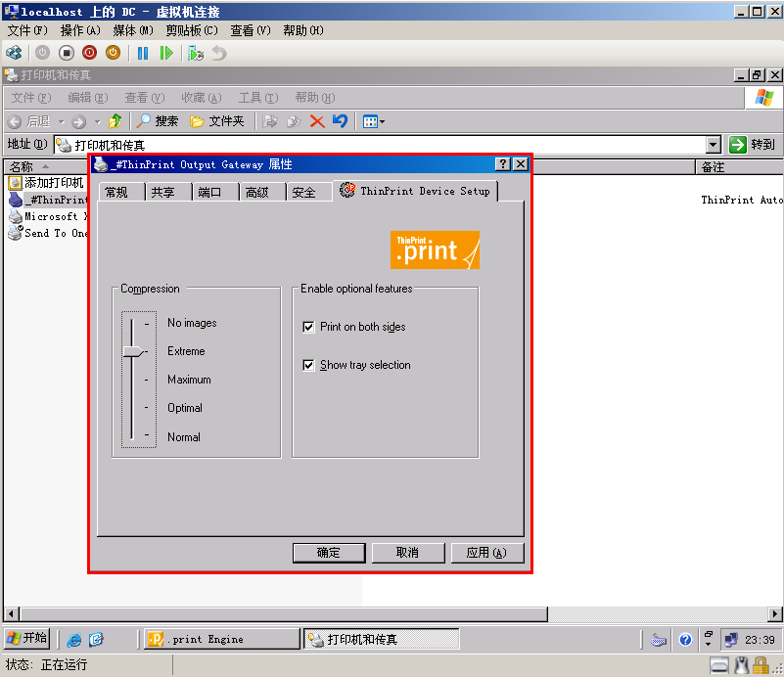Open the 操作(A) menu
This screenshot has width=784, height=677.
point(80,30)
